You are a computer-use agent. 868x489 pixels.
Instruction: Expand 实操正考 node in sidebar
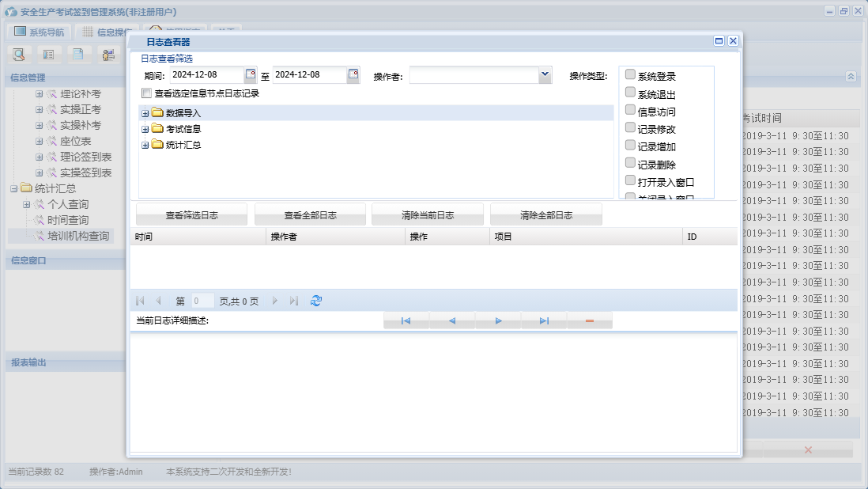click(40, 110)
